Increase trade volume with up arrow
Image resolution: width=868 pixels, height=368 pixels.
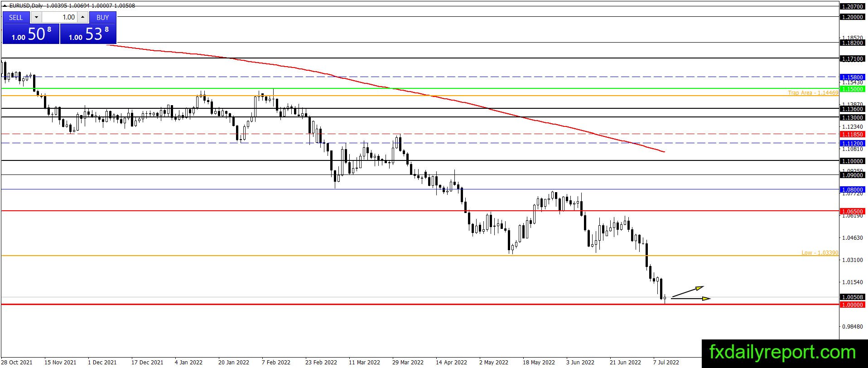82,17
